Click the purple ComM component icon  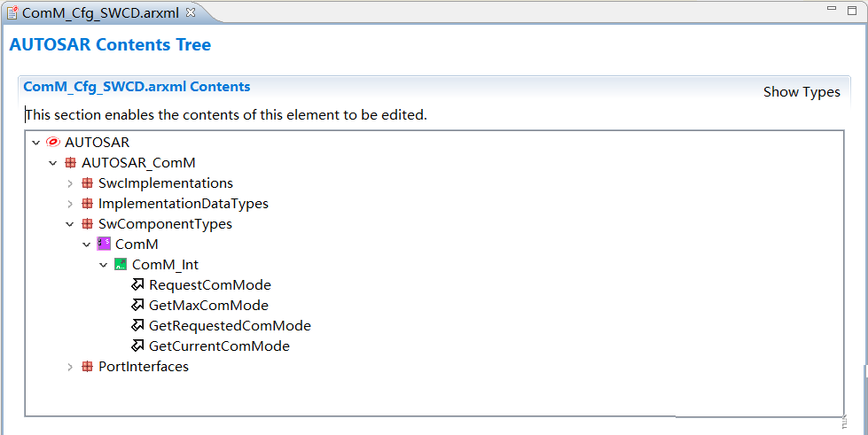[104, 244]
